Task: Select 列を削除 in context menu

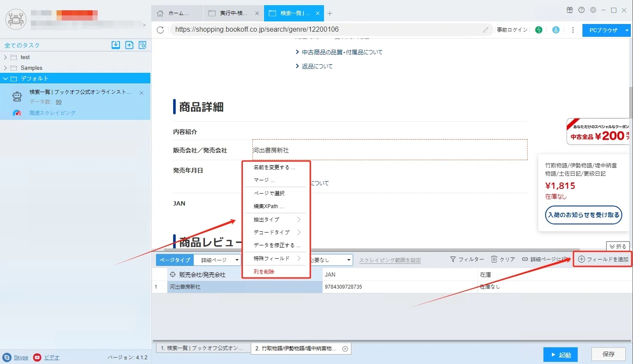Action: (x=264, y=272)
